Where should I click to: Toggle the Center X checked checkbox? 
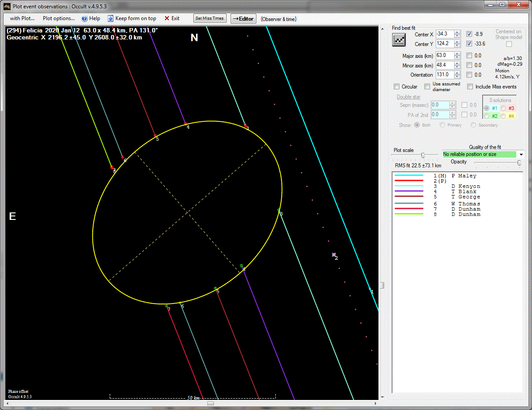click(469, 34)
